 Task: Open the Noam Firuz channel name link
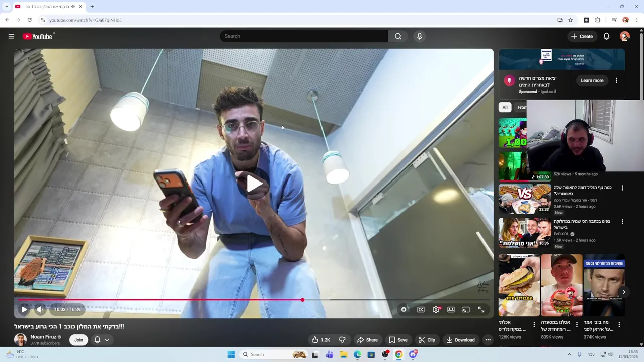pos(43,337)
